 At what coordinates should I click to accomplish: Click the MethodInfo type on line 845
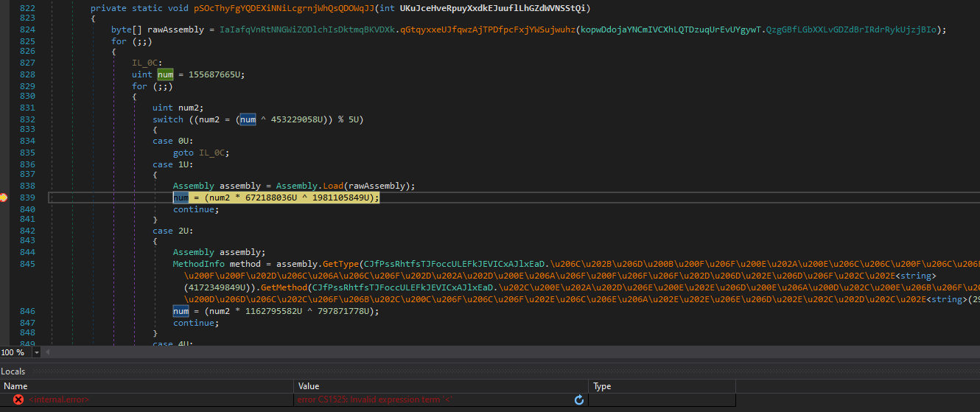pyautogui.click(x=199, y=264)
